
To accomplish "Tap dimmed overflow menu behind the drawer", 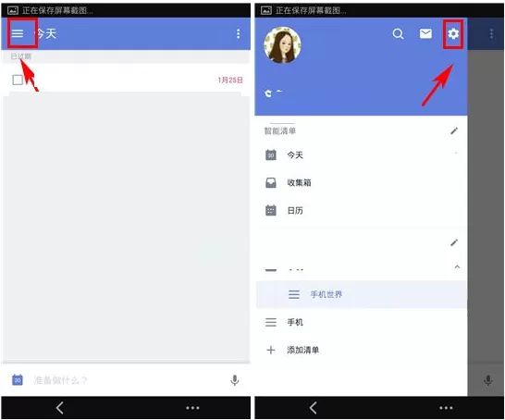I will [x=491, y=33].
